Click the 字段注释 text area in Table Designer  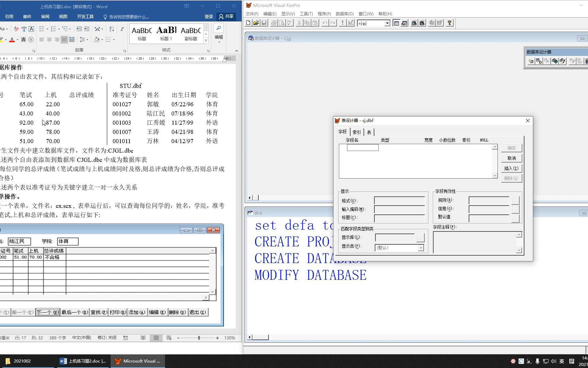point(475,242)
